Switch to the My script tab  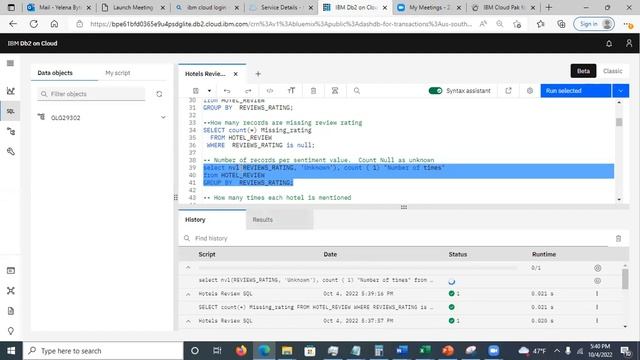click(118, 73)
